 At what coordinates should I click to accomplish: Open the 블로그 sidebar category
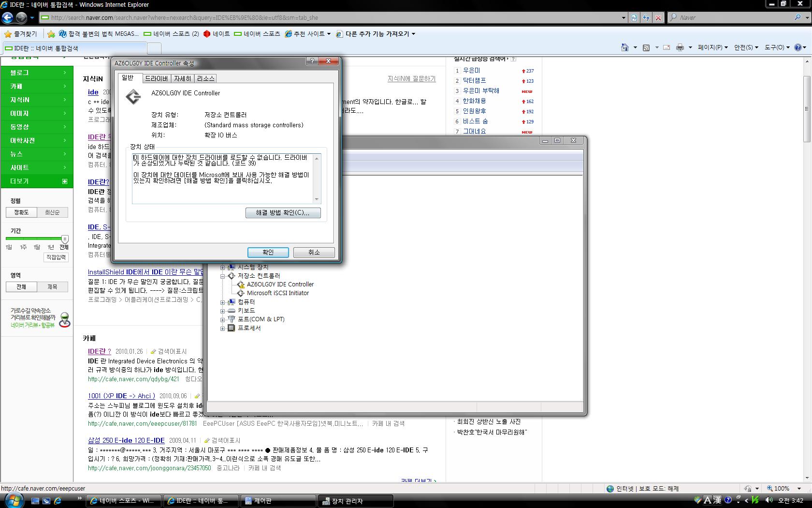(37, 73)
